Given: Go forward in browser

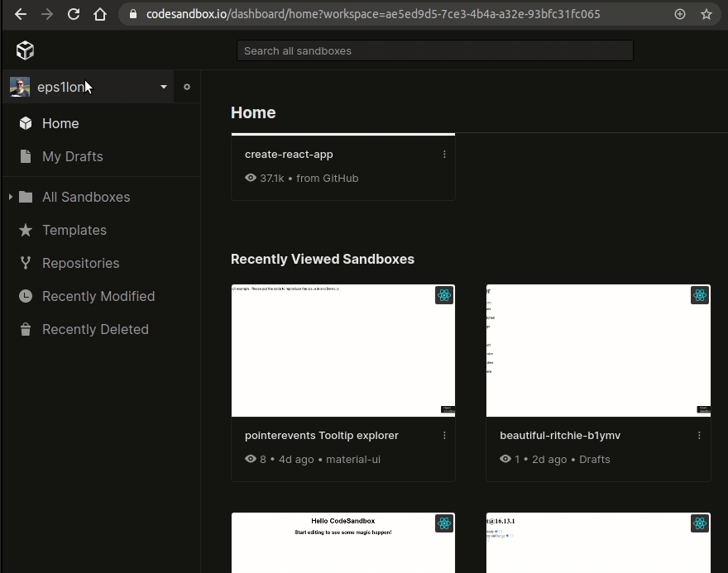Looking at the screenshot, I should tap(47, 14).
